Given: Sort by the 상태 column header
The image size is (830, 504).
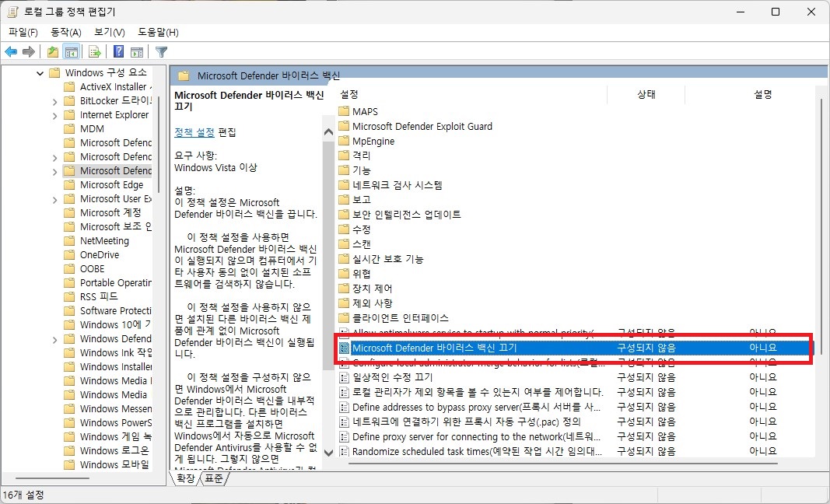Looking at the screenshot, I should [x=646, y=94].
